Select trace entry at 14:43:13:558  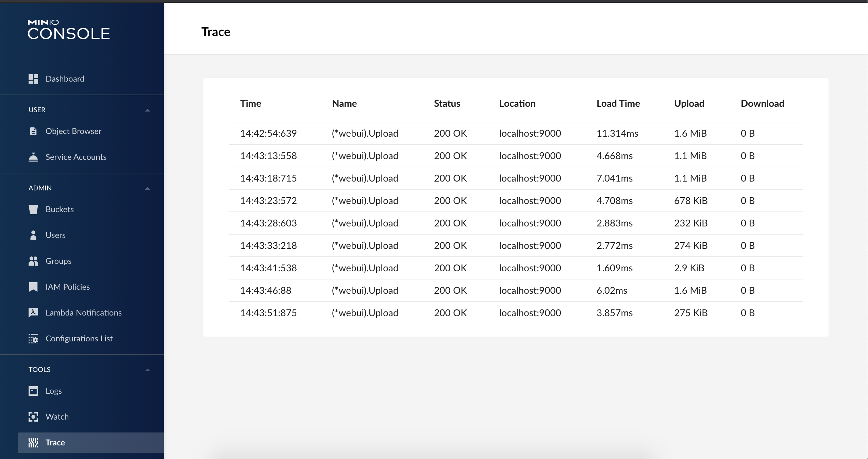[x=516, y=156]
